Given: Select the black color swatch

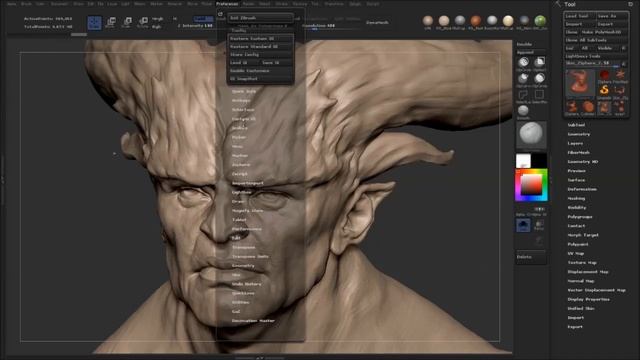Looking at the screenshot, I should click(539, 160).
